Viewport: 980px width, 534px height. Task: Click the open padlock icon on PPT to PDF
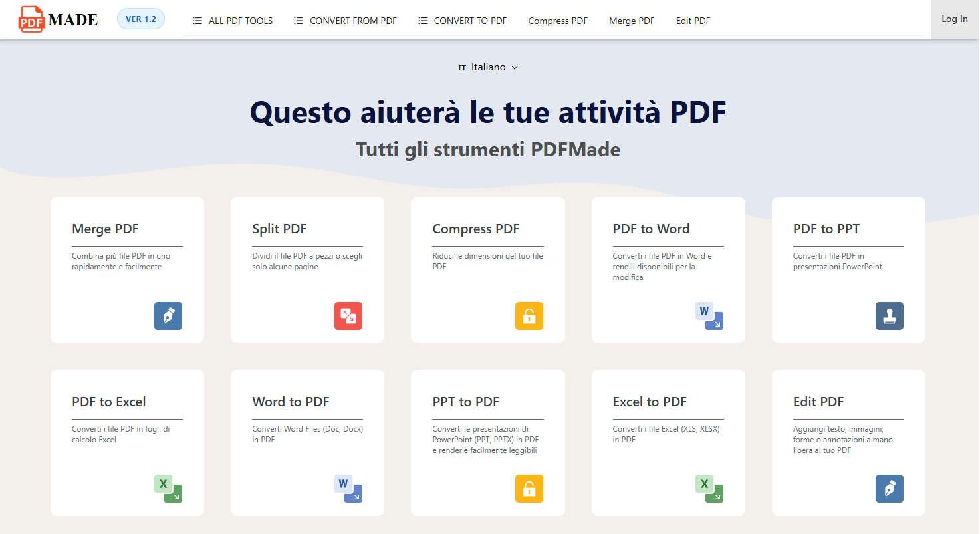(529, 489)
